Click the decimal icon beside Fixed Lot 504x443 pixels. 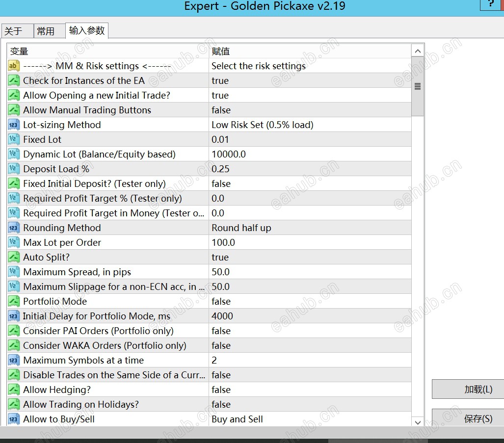[14, 139]
